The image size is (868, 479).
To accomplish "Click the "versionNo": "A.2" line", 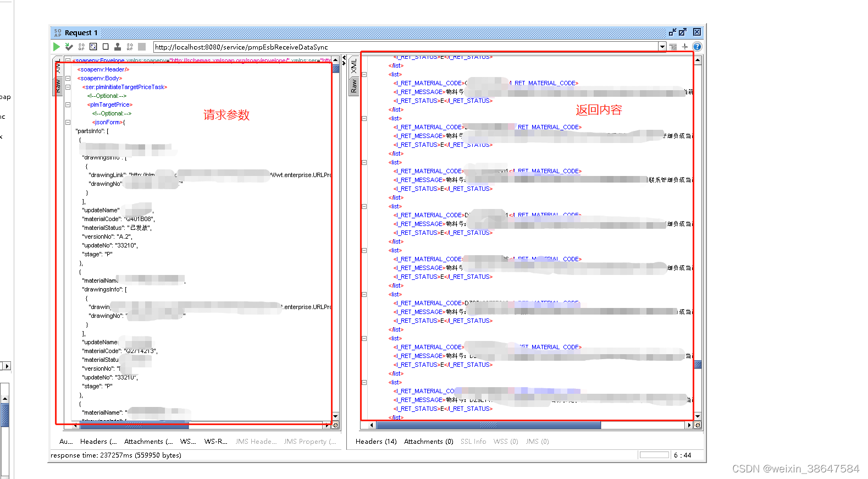I will tap(107, 236).
